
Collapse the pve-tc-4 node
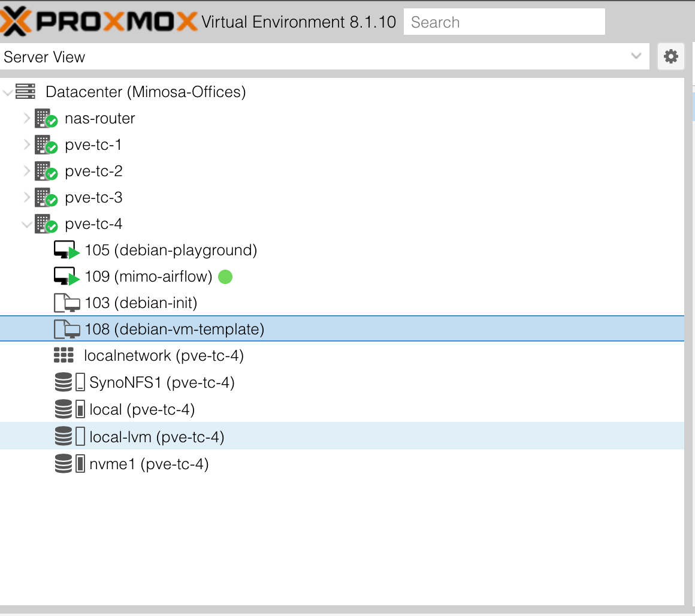pyautogui.click(x=27, y=224)
